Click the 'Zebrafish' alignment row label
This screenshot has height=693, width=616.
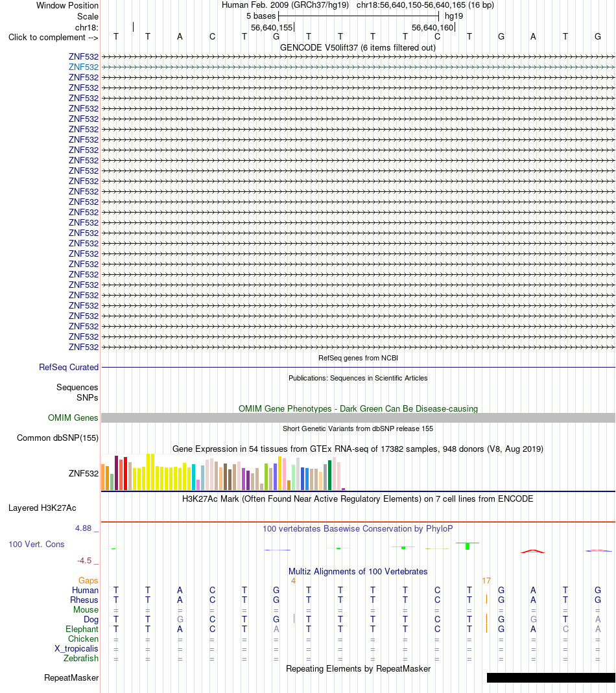[81, 658]
